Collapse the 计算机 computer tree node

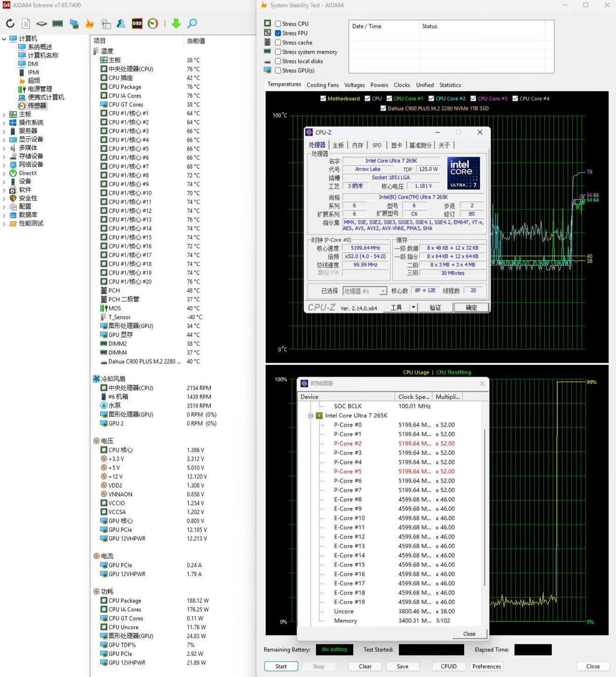point(4,39)
